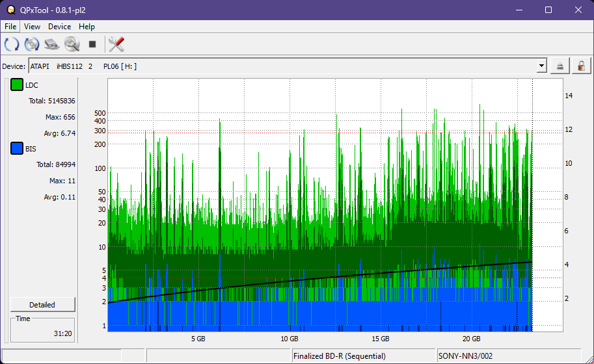Click the LDC Max: 656 value
Image resolution: width=594 pixels, height=364 pixels.
click(x=61, y=117)
